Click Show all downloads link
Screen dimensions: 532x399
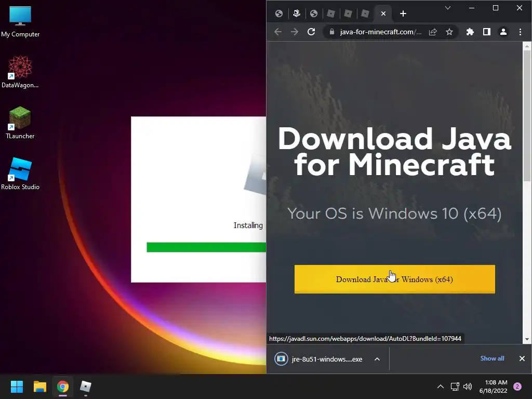coord(492,358)
